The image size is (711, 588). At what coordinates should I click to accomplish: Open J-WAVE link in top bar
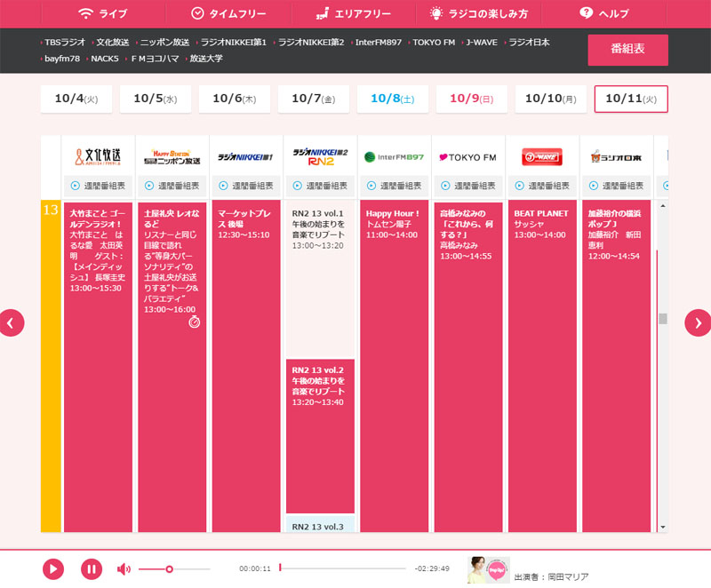480,43
